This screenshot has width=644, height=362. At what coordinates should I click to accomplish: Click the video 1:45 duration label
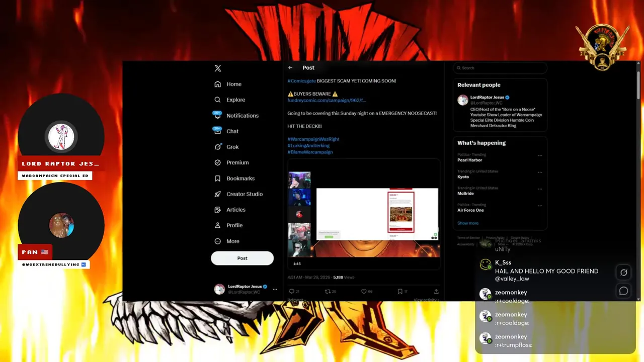click(297, 263)
